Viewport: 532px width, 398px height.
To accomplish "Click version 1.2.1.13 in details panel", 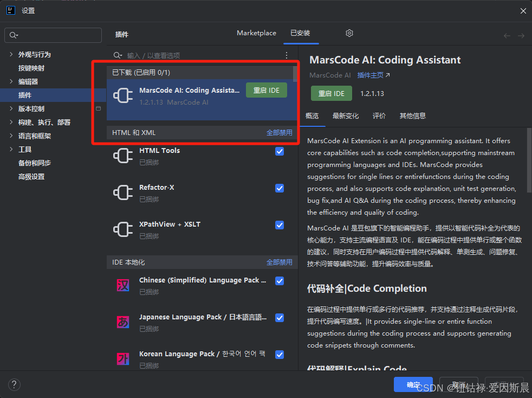I will [x=372, y=93].
